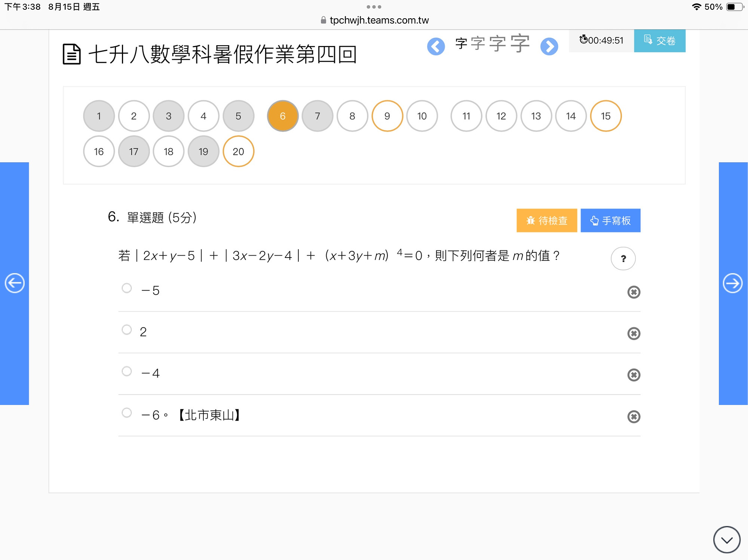Mark question as 待檢查
The height and width of the screenshot is (560, 748).
coord(546,221)
